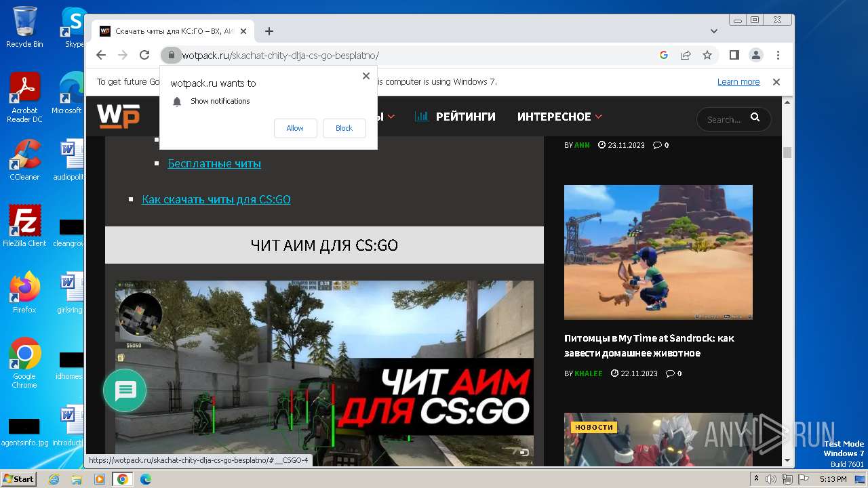Close the Windows 7 infobar
Image resolution: width=868 pixels, height=488 pixels.
click(776, 82)
